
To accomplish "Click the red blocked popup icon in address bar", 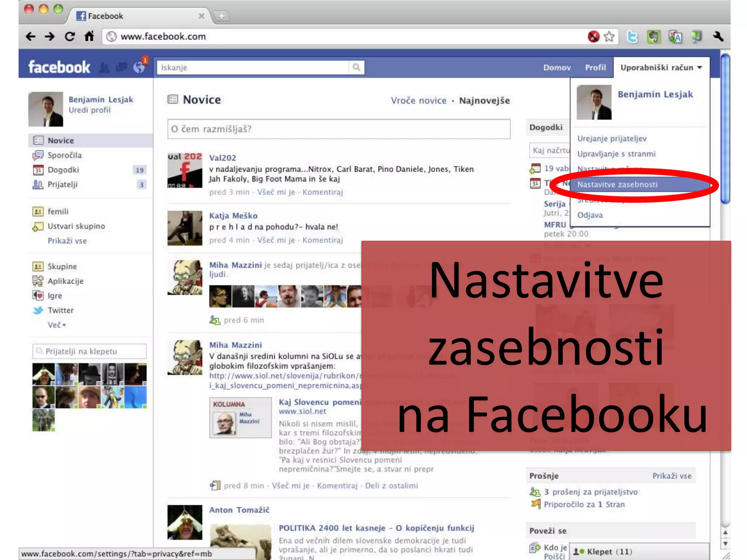I will (x=593, y=36).
